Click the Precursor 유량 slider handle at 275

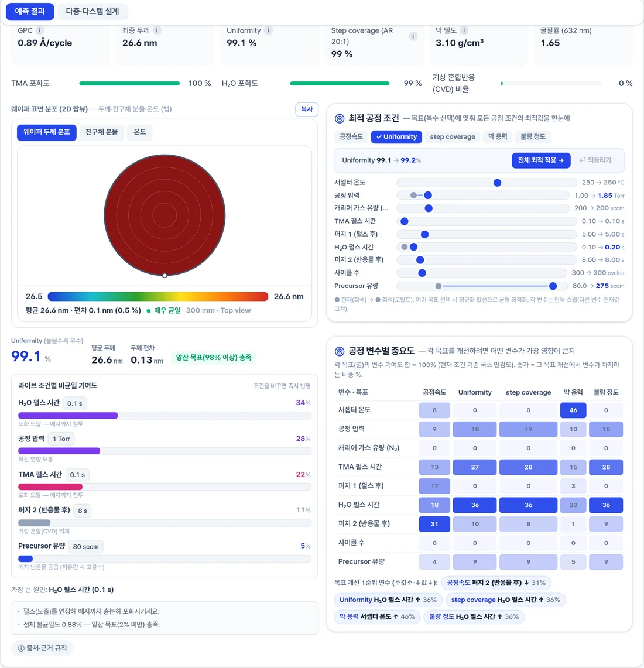click(553, 286)
